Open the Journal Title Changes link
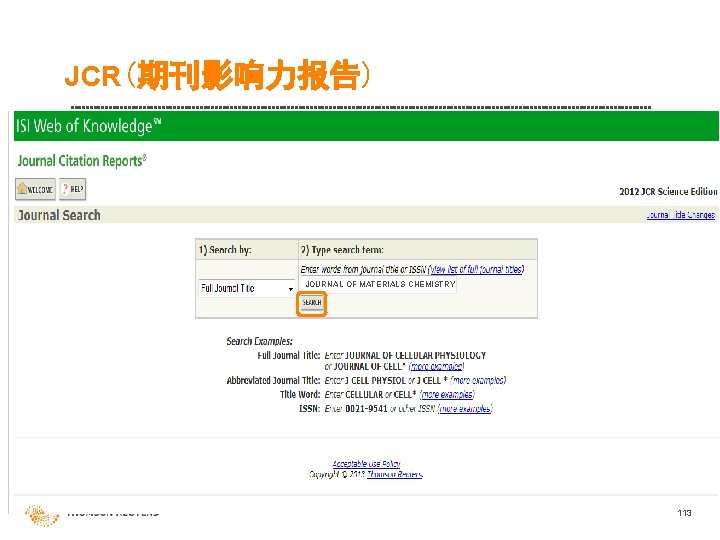This screenshot has width=720, height=540. [681, 215]
